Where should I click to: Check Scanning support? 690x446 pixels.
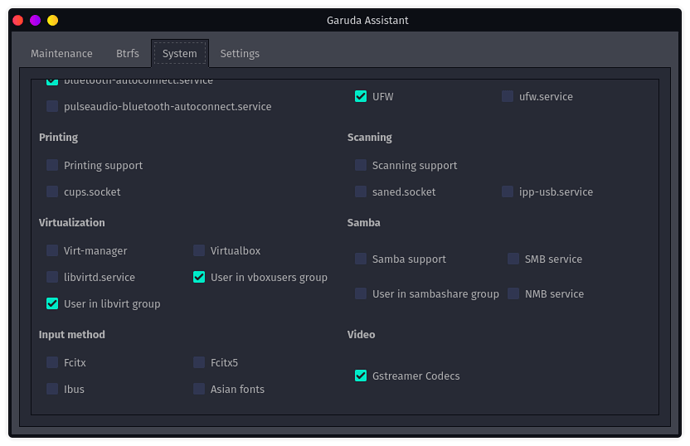click(x=360, y=165)
